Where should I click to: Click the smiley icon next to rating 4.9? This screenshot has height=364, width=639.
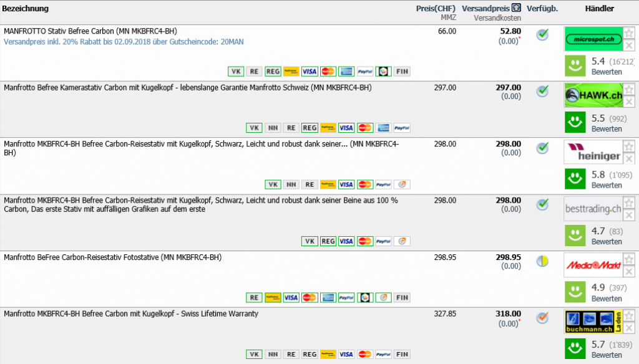click(x=575, y=292)
